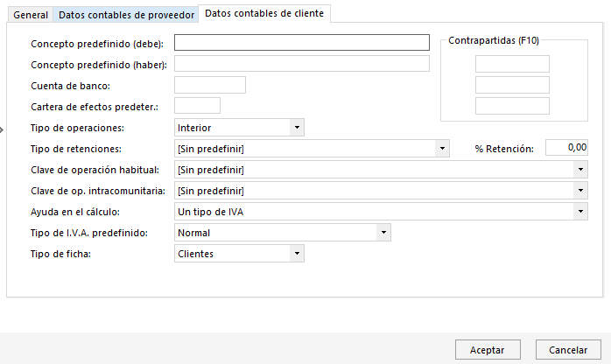
Task: Open Datos contables de proveedor tab
Action: (x=126, y=15)
